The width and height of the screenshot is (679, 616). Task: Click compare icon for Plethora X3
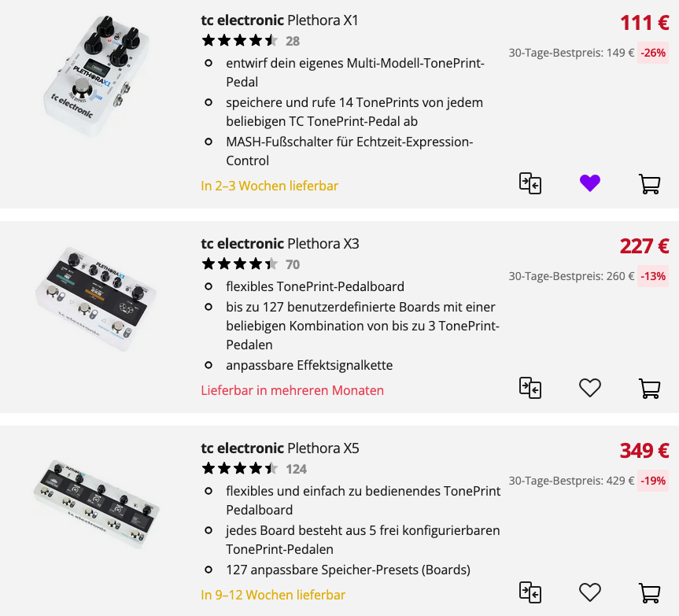click(x=530, y=388)
